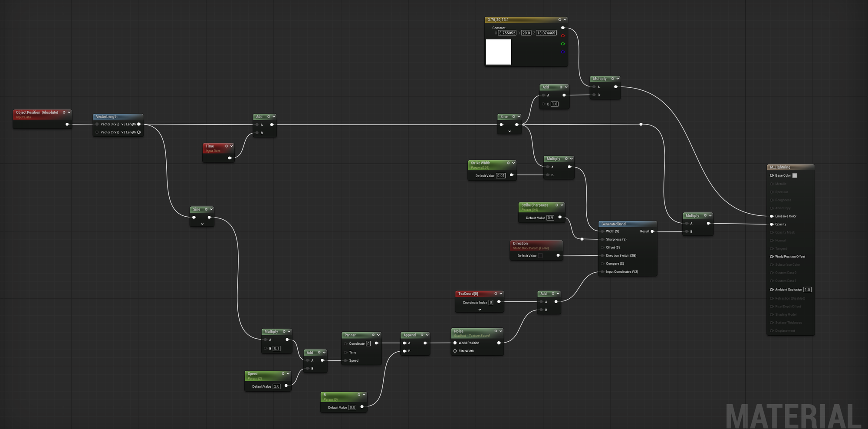Click the Emissive Color input pin on M_Lightning

pyautogui.click(x=772, y=216)
